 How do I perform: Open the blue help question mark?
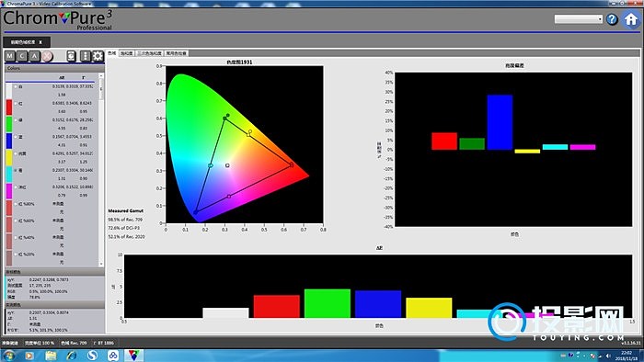[x=612, y=19]
